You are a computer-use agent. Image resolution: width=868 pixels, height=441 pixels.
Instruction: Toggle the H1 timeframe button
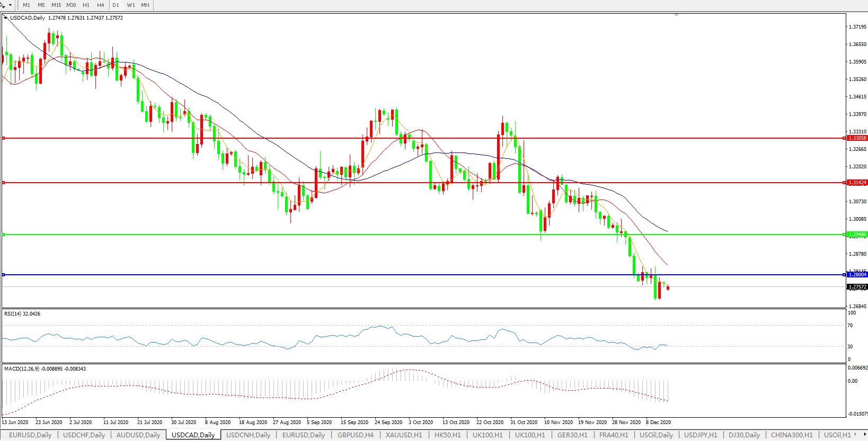coord(86,5)
